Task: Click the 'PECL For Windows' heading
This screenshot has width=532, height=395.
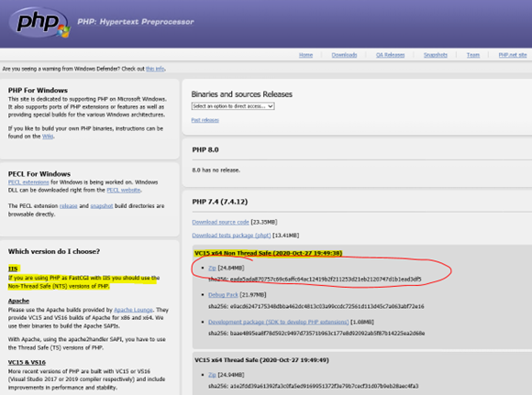Action: (39, 174)
